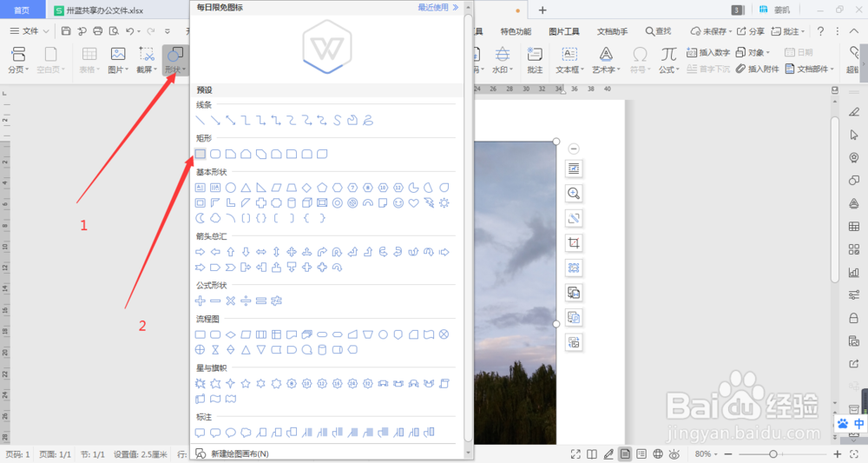Pick the flowchart decision diamond shape

(x=231, y=334)
